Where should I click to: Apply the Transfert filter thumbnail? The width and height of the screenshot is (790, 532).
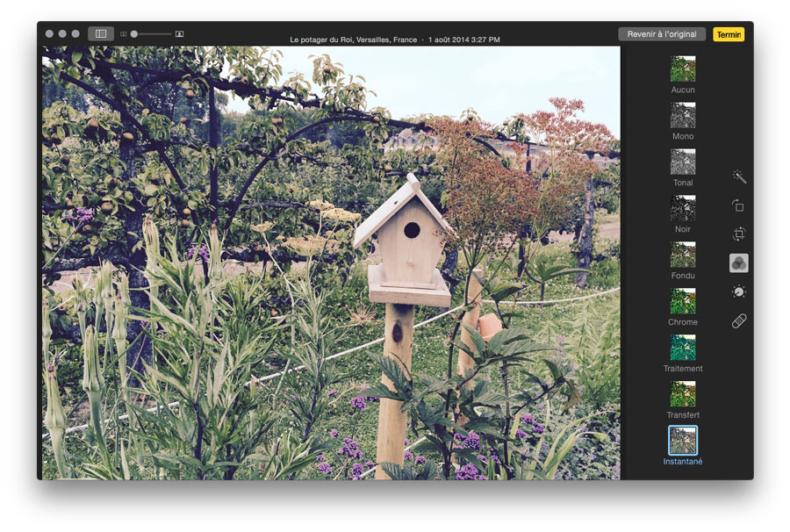(x=683, y=393)
